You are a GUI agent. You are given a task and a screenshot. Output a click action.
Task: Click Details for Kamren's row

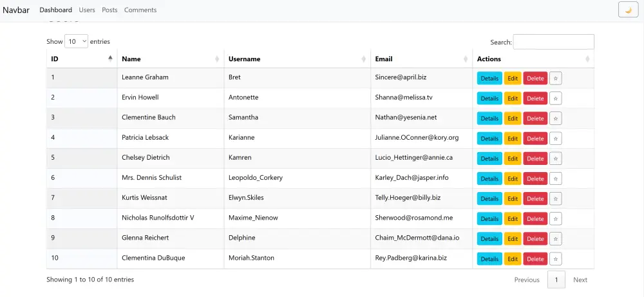[489, 158]
